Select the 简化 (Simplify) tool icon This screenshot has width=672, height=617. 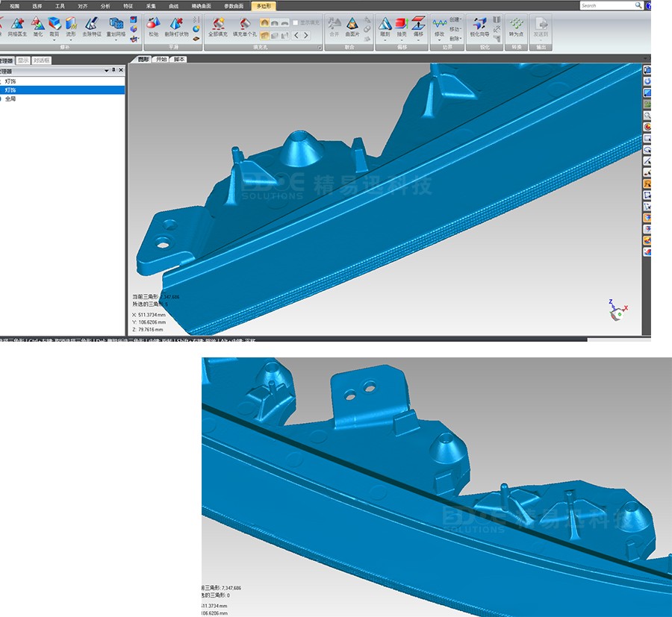point(37,28)
